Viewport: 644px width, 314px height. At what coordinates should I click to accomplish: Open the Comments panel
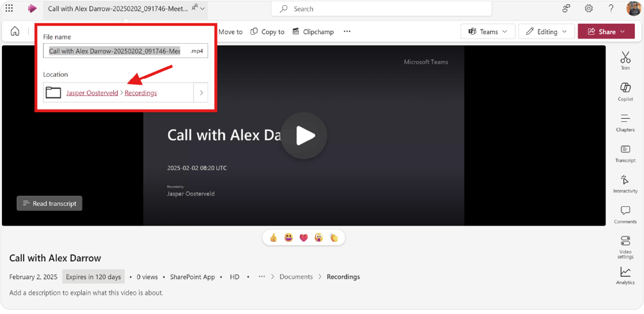pyautogui.click(x=625, y=215)
